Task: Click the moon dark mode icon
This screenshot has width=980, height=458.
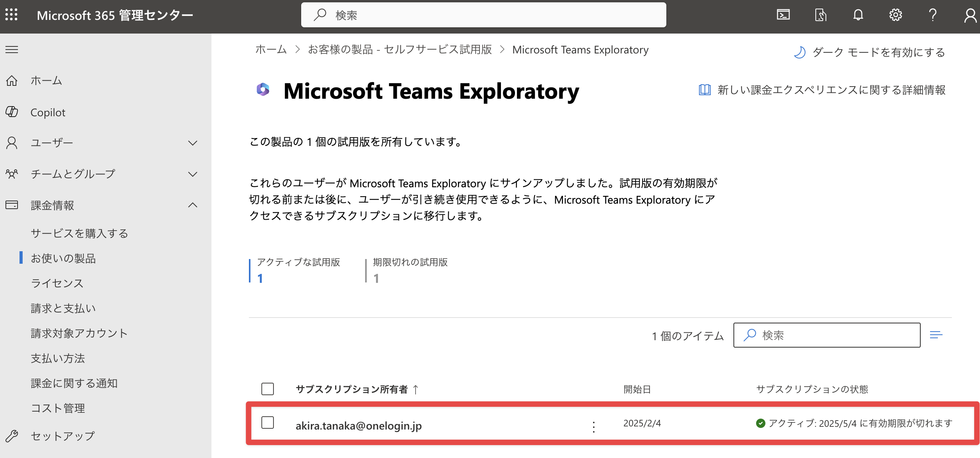Action: tap(799, 52)
